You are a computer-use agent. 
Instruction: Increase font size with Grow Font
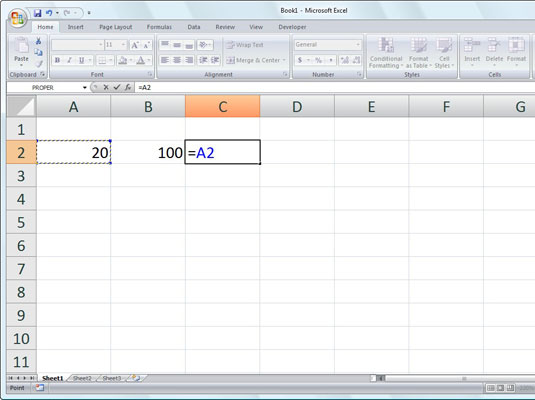135,45
